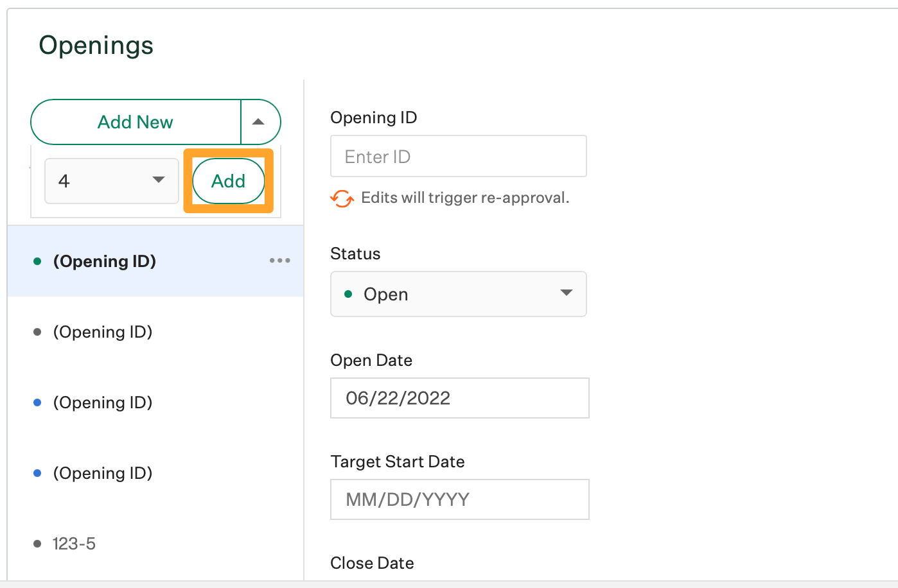Screen dimensions: 898x588
Task: Click the caret arrow on the Status selector
Action: [566, 293]
